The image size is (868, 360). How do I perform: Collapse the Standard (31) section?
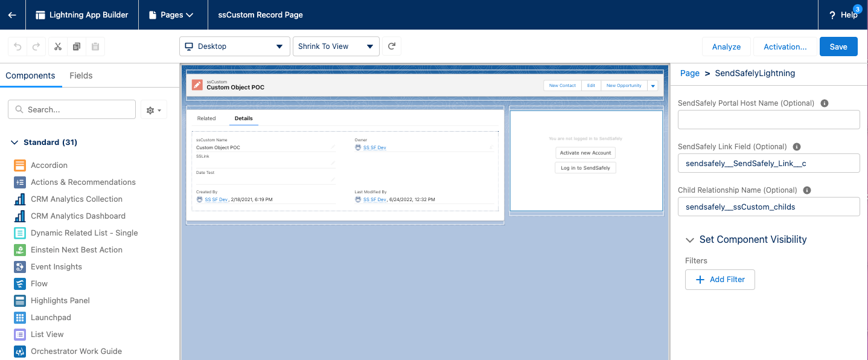pos(15,143)
